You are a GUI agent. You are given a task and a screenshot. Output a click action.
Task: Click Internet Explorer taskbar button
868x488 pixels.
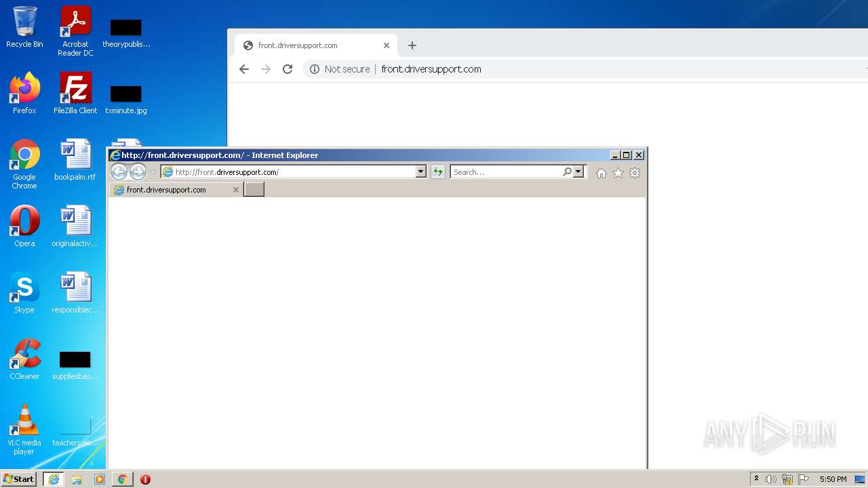click(54, 479)
